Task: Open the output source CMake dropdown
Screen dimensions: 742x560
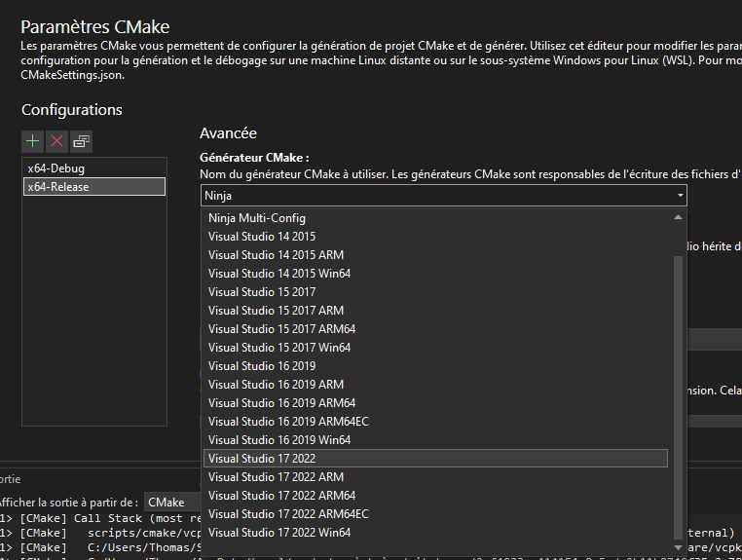Action: 171,503
